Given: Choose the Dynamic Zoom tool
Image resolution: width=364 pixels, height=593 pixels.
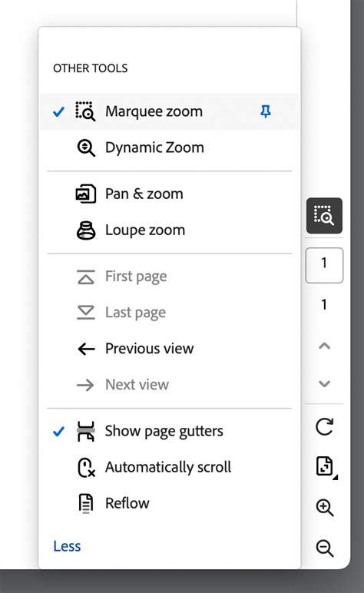Looking at the screenshot, I should (x=170, y=147).
